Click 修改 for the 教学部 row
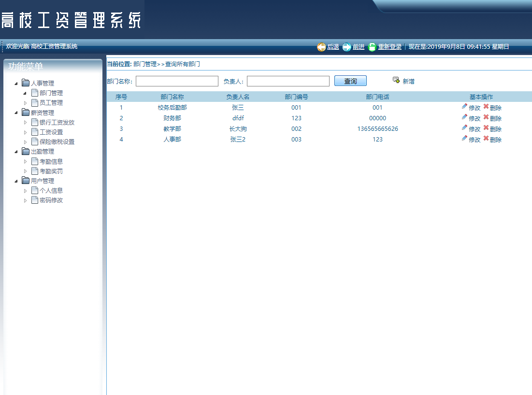The height and width of the screenshot is (395, 532). click(474, 129)
